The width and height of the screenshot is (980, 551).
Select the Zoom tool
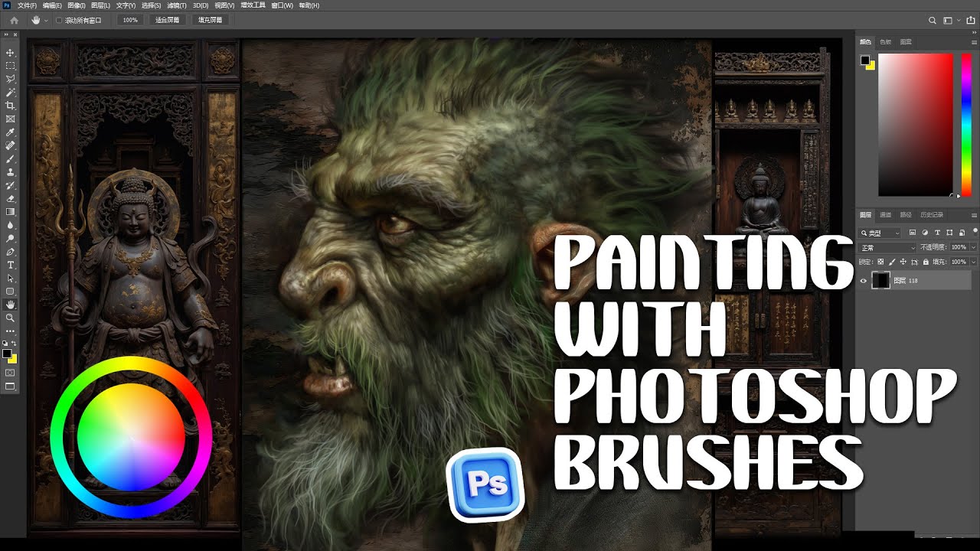pos(10,318)
